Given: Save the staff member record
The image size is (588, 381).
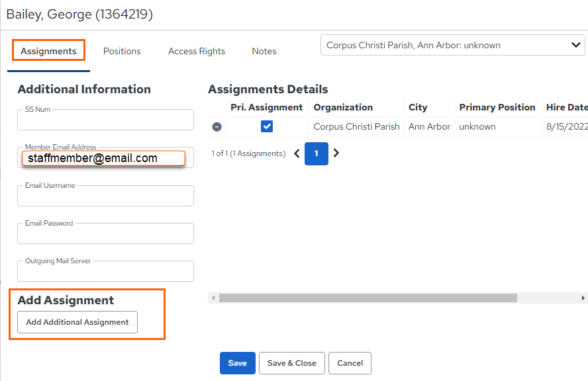Looking at the screenshot, I should pos(237,363).
